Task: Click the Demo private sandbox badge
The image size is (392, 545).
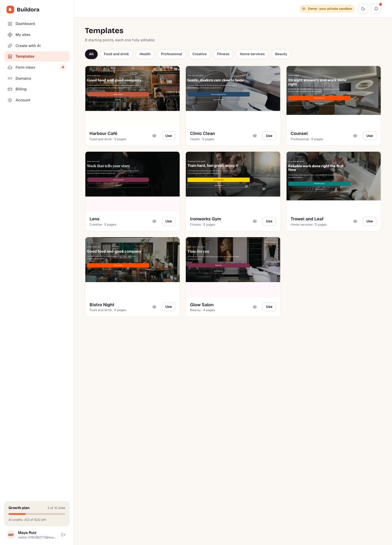Action: click(327, 9)
